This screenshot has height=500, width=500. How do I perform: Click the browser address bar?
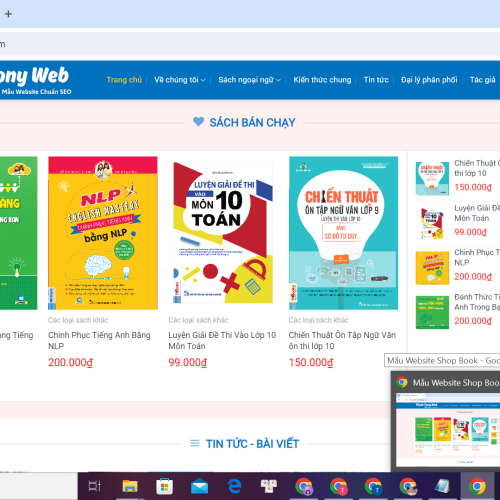[x=250, y=44]
